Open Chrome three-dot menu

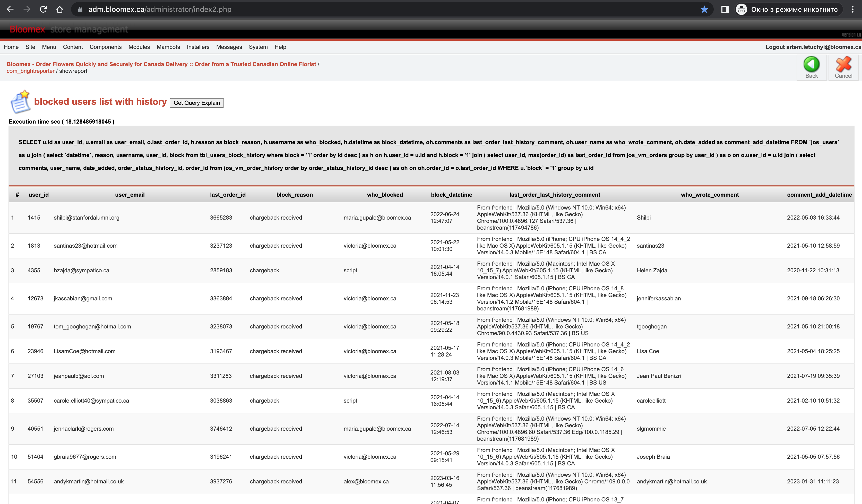point(852,9)
